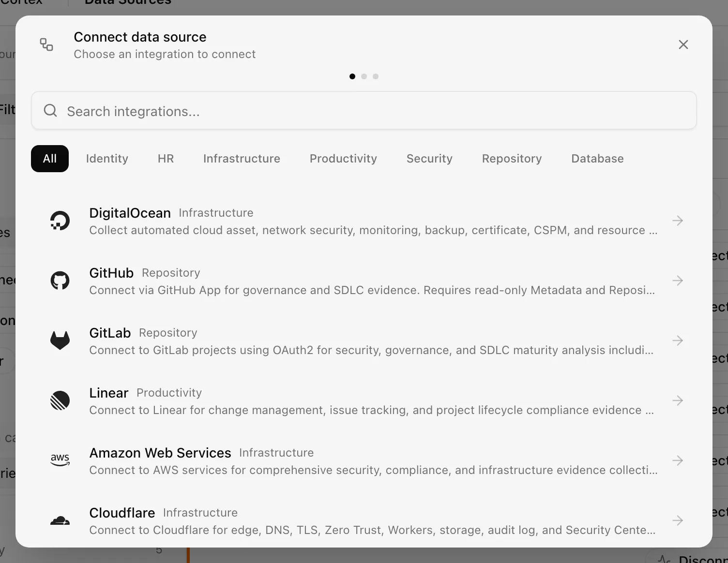The image size is (728, 563).
Task: Click the 'Connect to AWS services' description
Action: click(x=373, y=470)
